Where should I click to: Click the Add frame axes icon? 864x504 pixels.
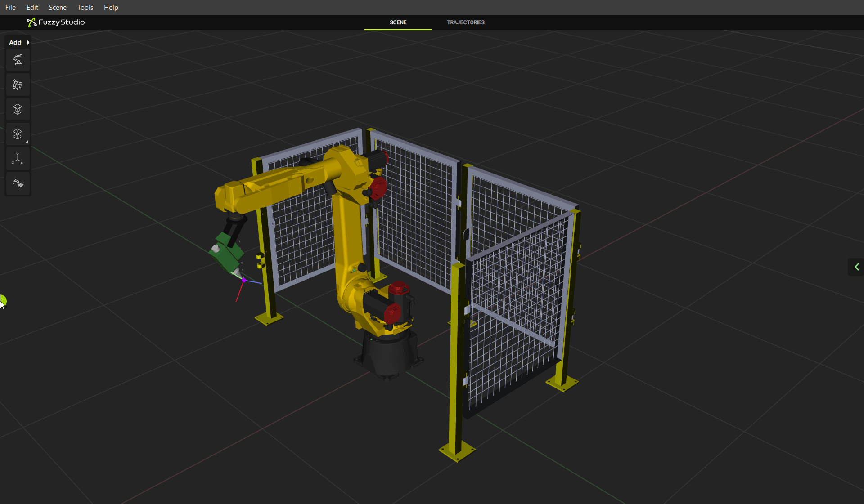(x=18, y=159)
